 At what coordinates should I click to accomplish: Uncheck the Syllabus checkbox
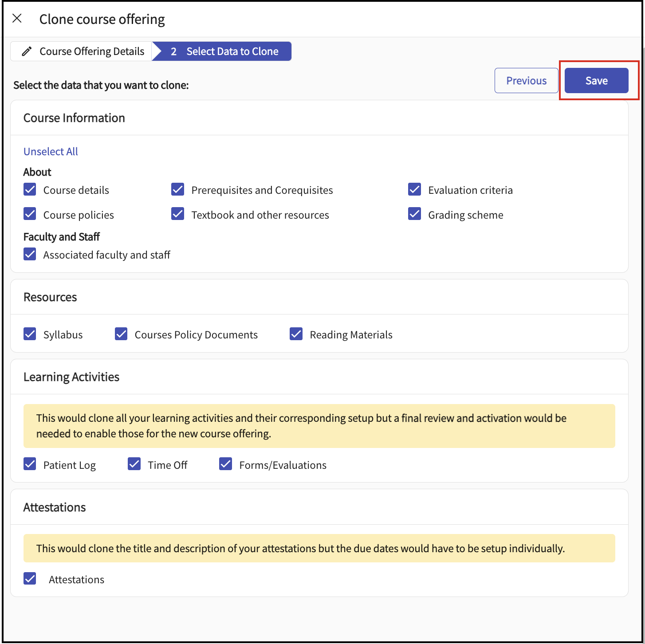tap(30, 334)
